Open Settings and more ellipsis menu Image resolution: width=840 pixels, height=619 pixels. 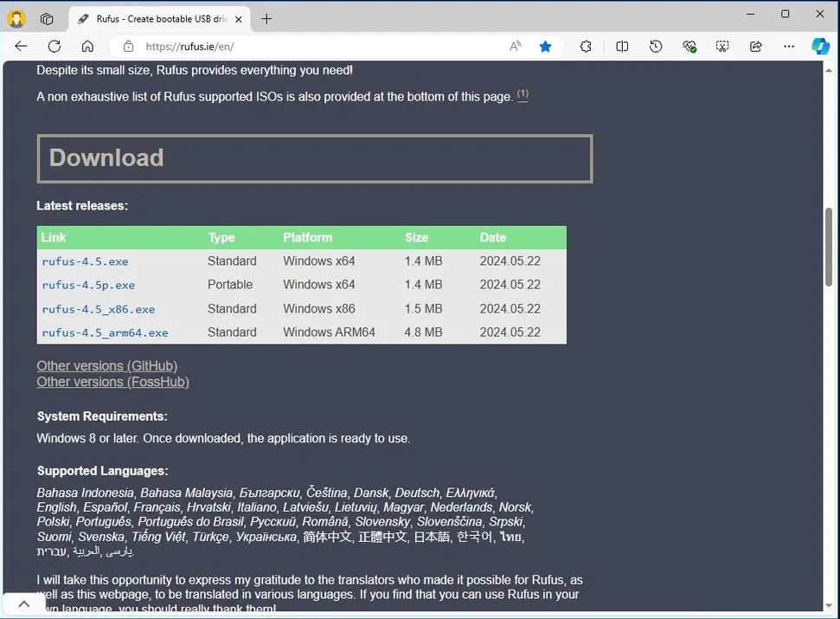point(788,47)
